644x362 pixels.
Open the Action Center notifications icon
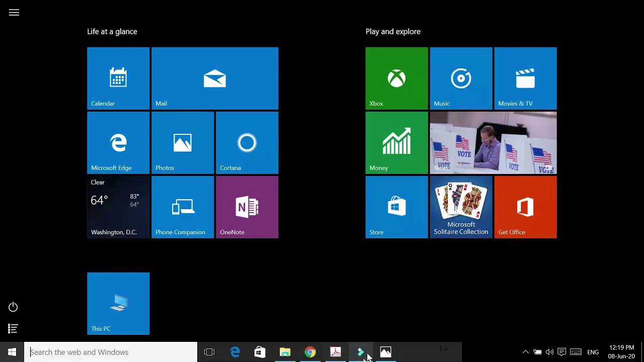(562, 352)
